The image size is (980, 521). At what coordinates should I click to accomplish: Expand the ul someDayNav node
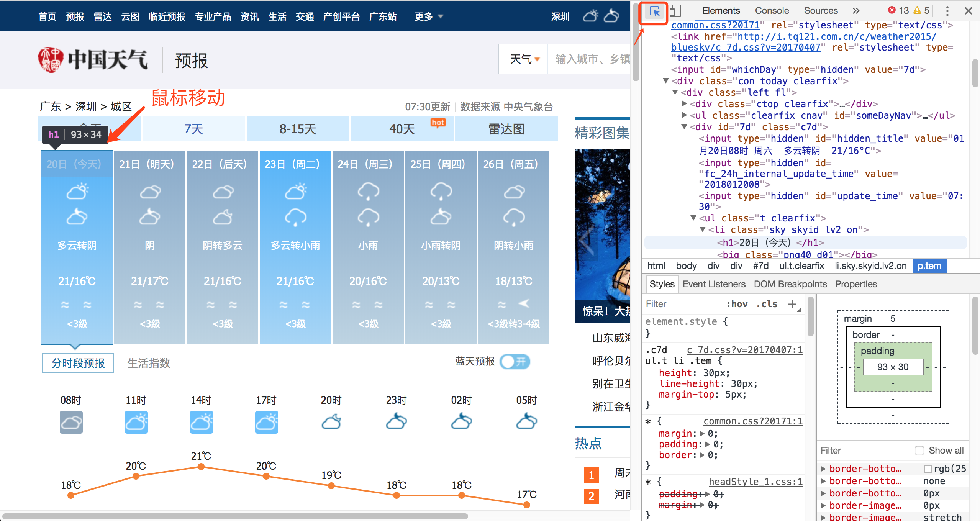point(684,115)
